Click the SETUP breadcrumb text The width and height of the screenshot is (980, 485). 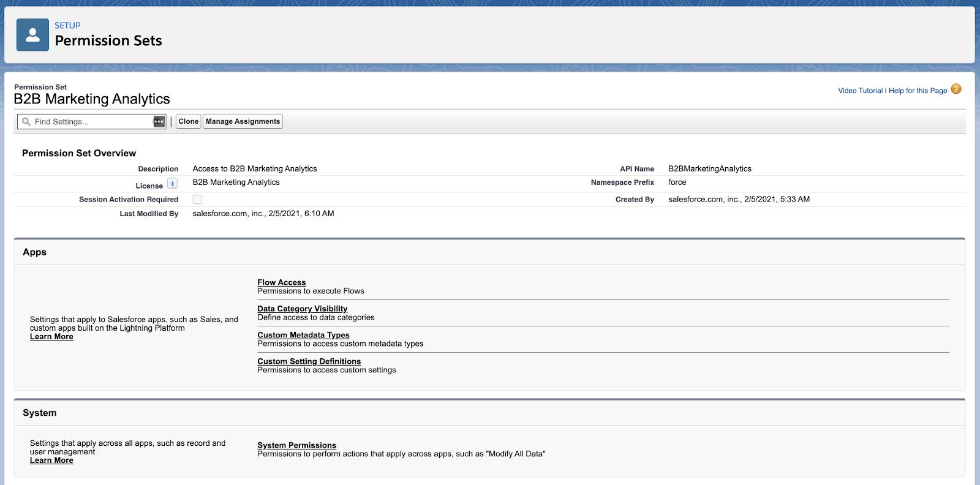tap(67, 26)
